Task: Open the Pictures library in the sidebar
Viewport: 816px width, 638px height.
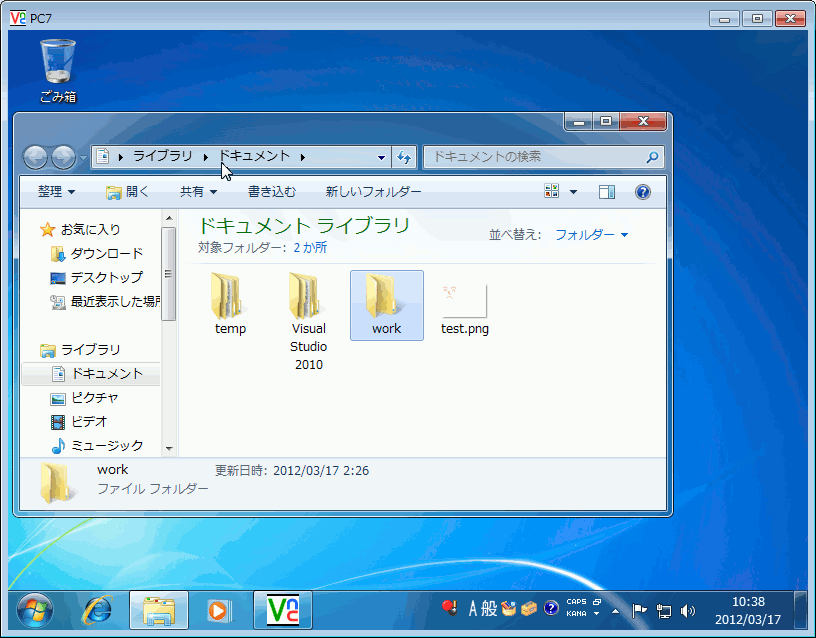Action: tap(90, 396)
